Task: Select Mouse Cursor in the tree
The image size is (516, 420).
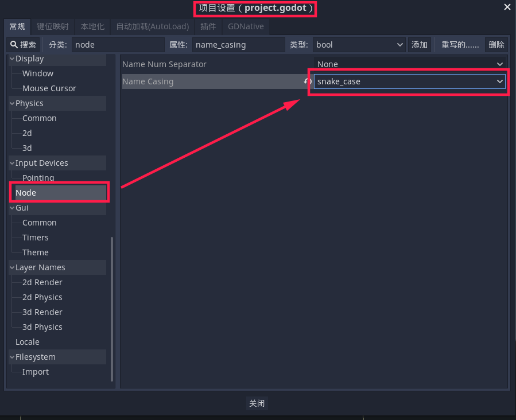Action: tap(49, 88)
